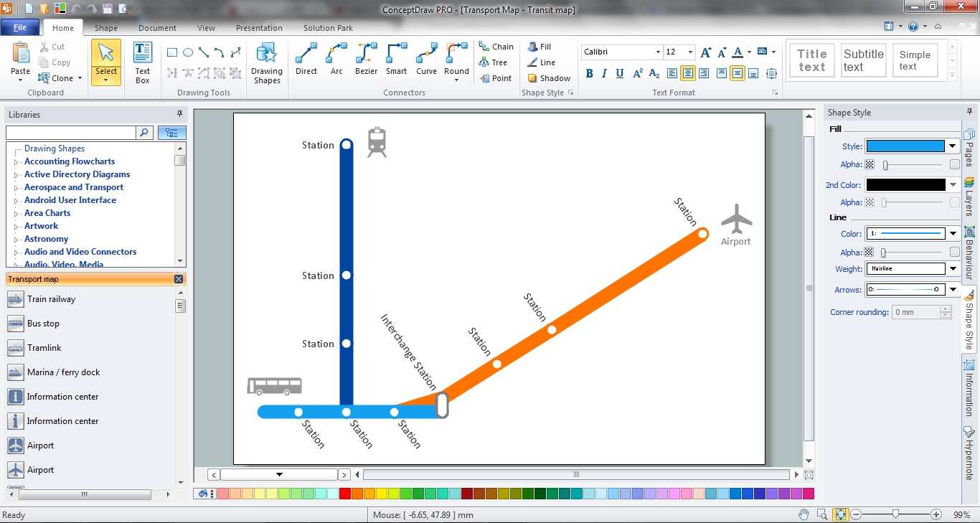Toggle bold text formatting

(588, 73)
